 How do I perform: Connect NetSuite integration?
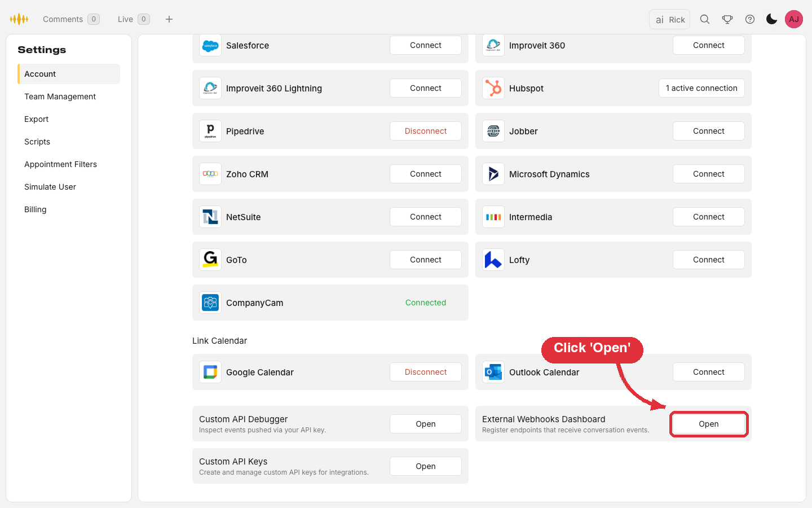click(x=426, y=217)
